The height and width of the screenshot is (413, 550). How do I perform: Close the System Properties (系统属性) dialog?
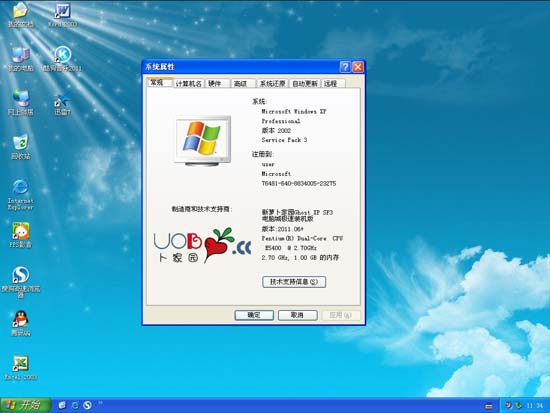tap(357, 67)
